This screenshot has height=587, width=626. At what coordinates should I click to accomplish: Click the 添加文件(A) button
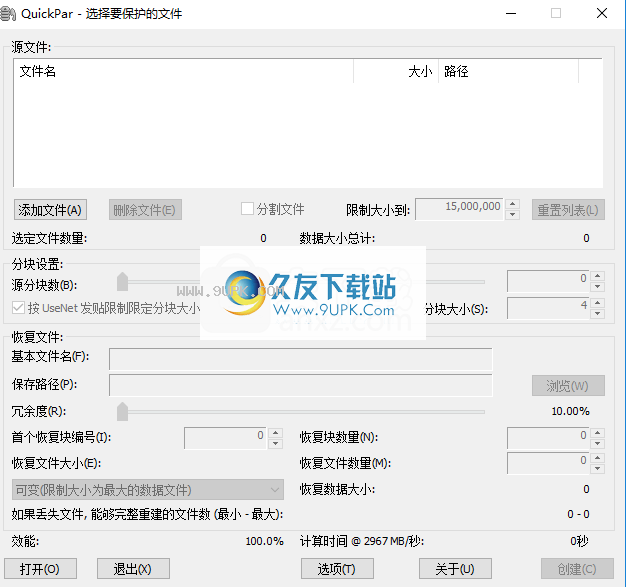click(50, 210)
